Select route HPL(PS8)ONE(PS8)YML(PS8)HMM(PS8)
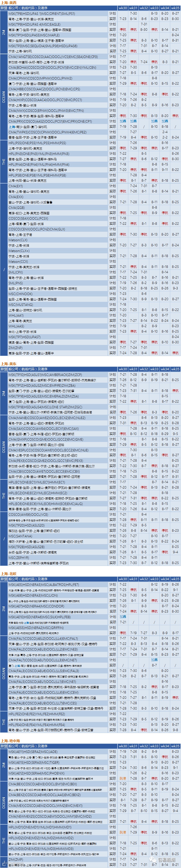 [x=37, y=175]
